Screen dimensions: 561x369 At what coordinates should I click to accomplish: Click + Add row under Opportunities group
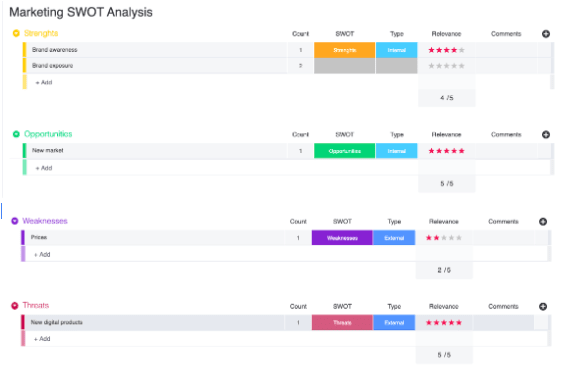click(44, 168)
